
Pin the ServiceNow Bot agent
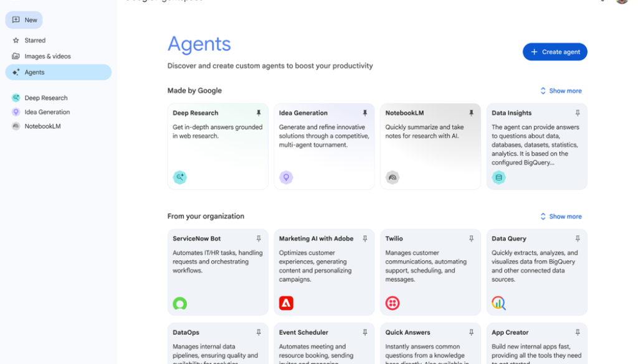(x=259, y=239)
